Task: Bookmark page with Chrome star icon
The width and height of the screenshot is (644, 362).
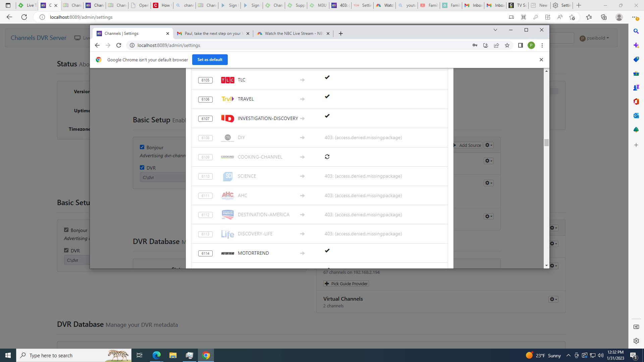Action: 507,45
